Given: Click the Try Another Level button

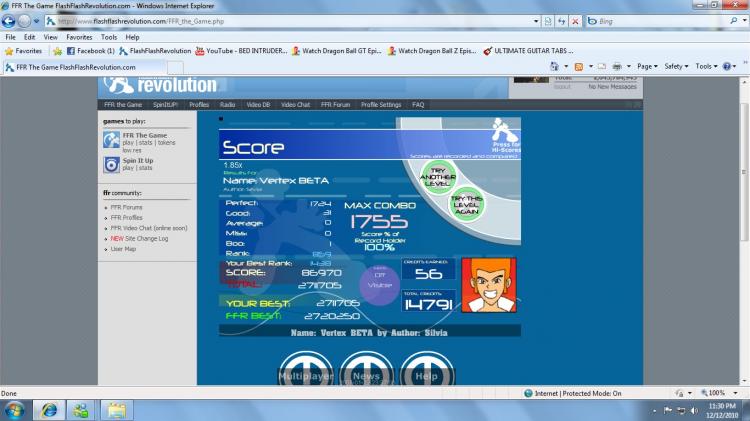Looking at the screenshot, I should click(x=438, y=177).
